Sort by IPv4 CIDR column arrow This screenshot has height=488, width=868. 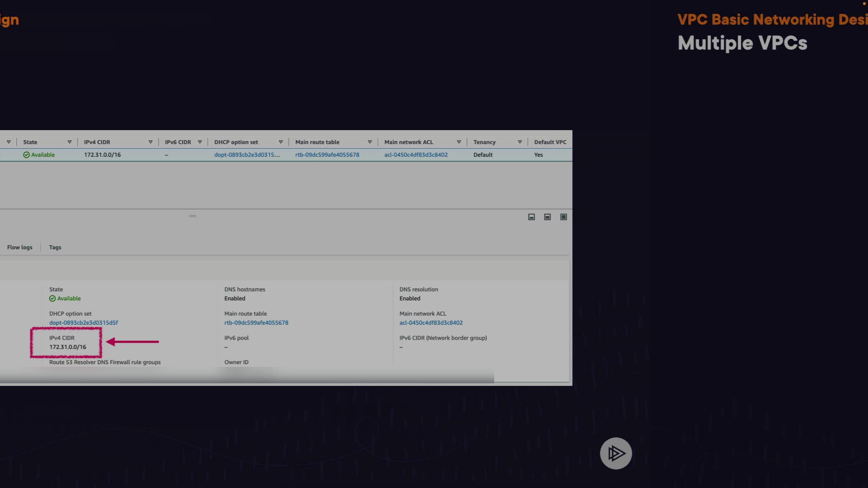pyautogui.click(x=151, y=142)
